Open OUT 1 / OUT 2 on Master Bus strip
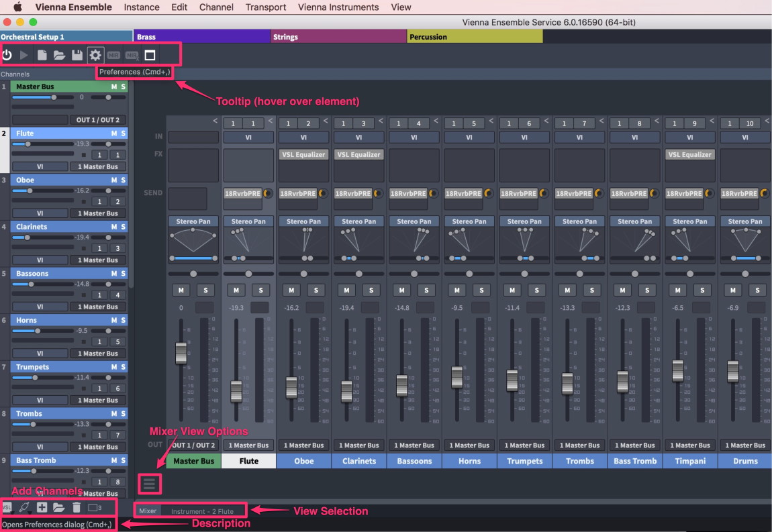This screenshot has height=532, width=772. [193, 445]
